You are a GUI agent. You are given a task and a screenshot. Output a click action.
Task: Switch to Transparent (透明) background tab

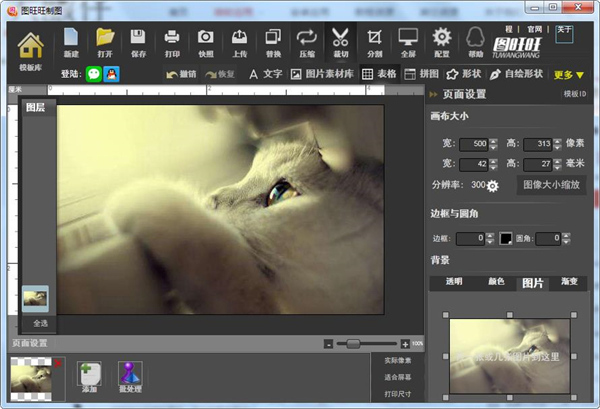452,283
